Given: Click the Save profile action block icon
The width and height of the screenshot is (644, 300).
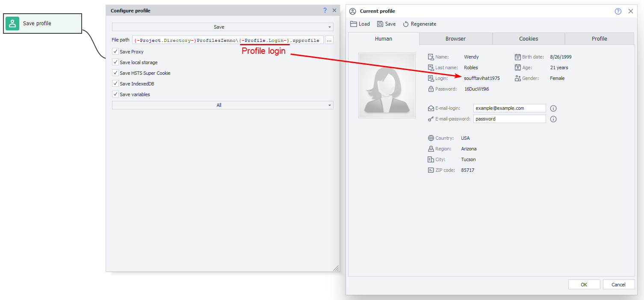Looking at the screenshot, I should point(12,24).
